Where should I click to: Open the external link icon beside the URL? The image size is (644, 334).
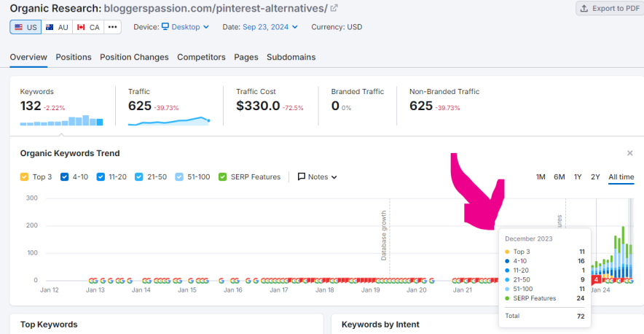(334, 8)
